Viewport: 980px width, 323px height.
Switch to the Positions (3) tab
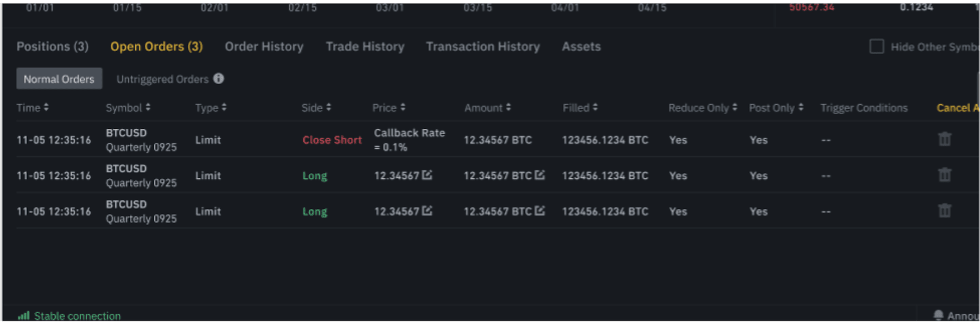[53, 47]
